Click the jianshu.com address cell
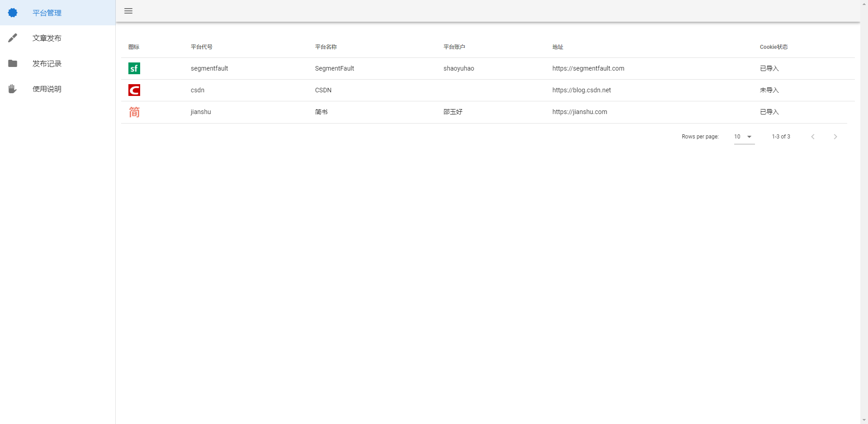 click(580, 112)
